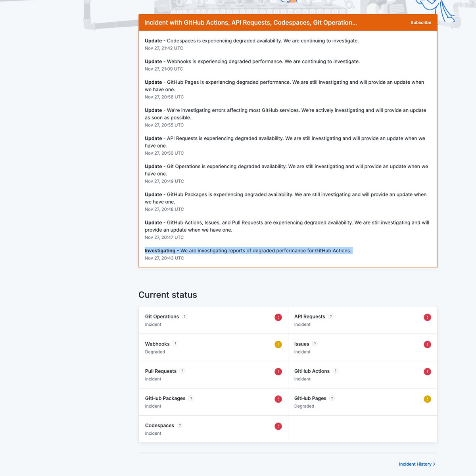Click the Webhooks component name

coord(157,344)
